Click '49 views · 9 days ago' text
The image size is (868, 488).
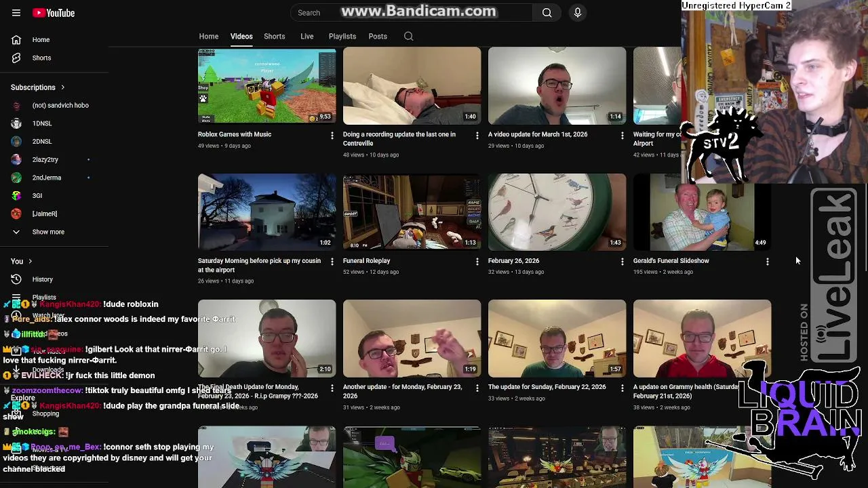coord(224,146)
